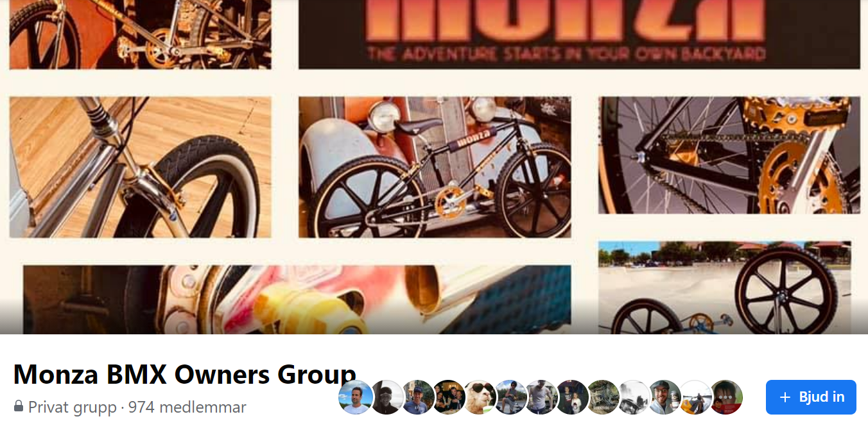Open avatar showing a jet ski on water
The height and width of the screenshot is (437, 868).
(695, 397)
